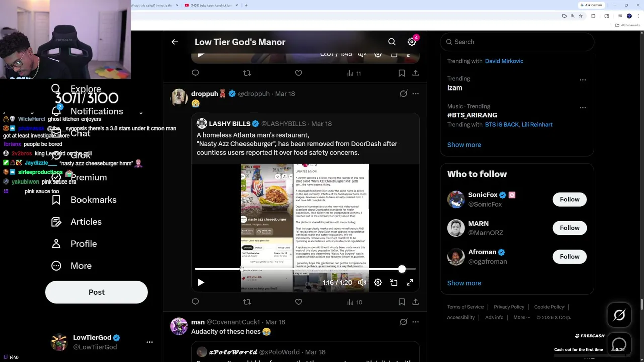
Task: Open Notifications in the sidebar
Action: coord(87,112)
